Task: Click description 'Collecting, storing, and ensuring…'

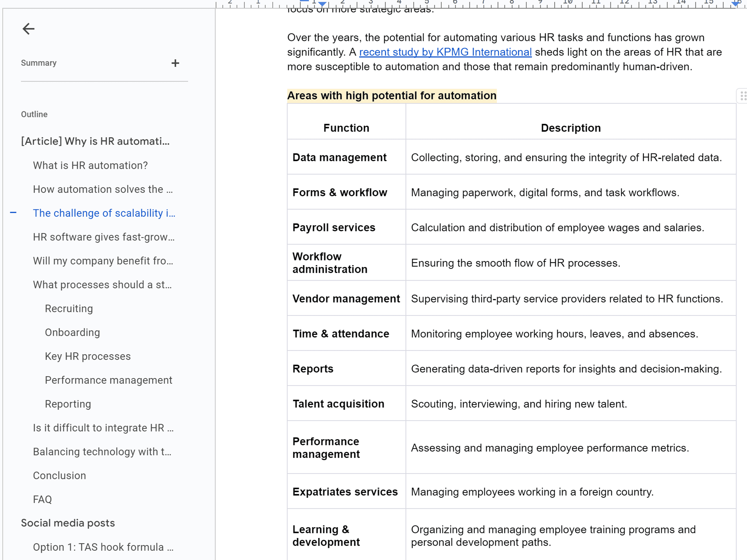Action: tap(566, 157)
